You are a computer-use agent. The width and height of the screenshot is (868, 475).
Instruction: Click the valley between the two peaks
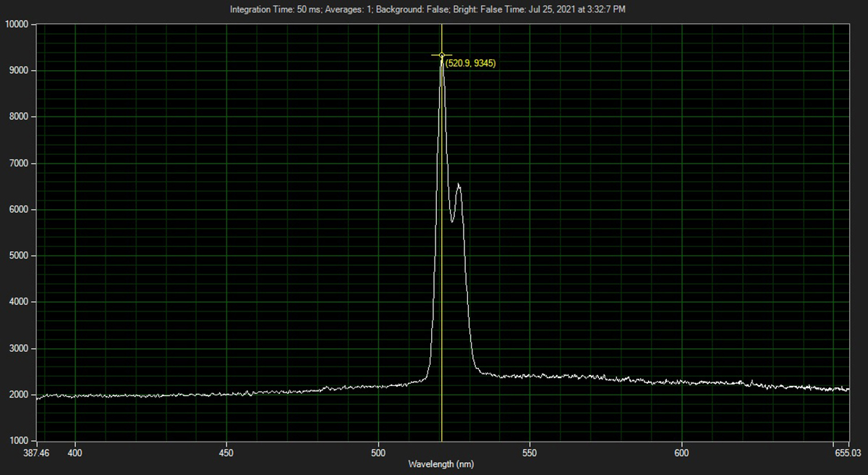[452, 221]
